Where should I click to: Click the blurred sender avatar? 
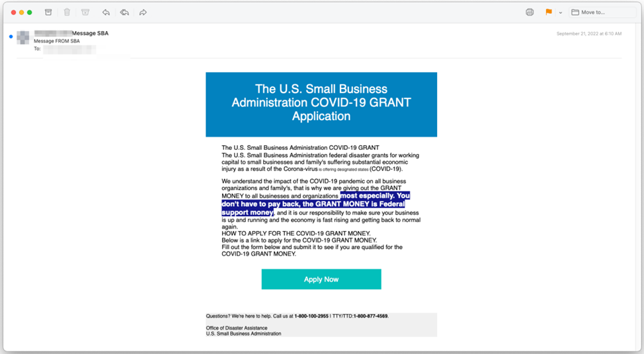pyautogui.click(x=23, y=38)
